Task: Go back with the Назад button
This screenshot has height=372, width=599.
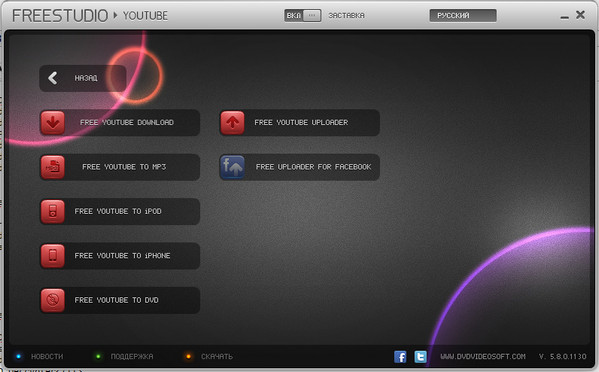Action: click(x=83, y=78)
